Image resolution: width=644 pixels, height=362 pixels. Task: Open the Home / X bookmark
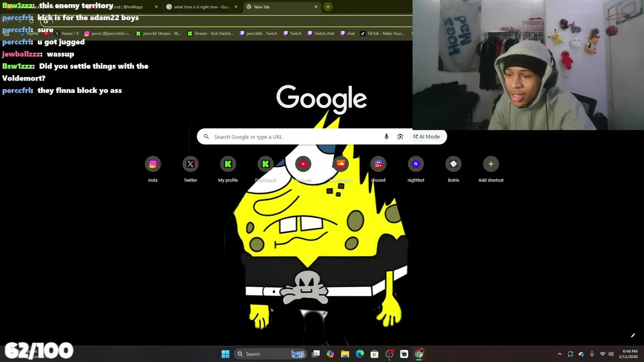(x=66, y=34)
